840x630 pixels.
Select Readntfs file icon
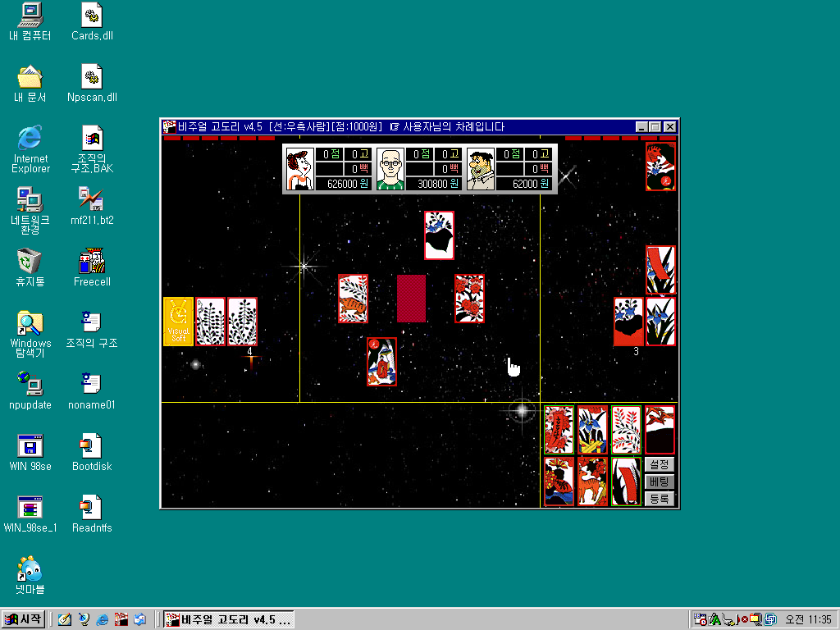92,514
